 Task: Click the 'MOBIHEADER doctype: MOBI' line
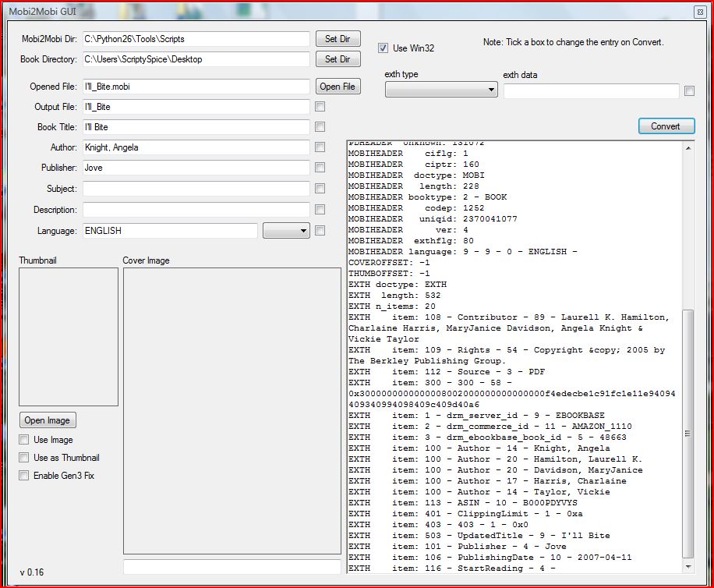coord(416,175)
